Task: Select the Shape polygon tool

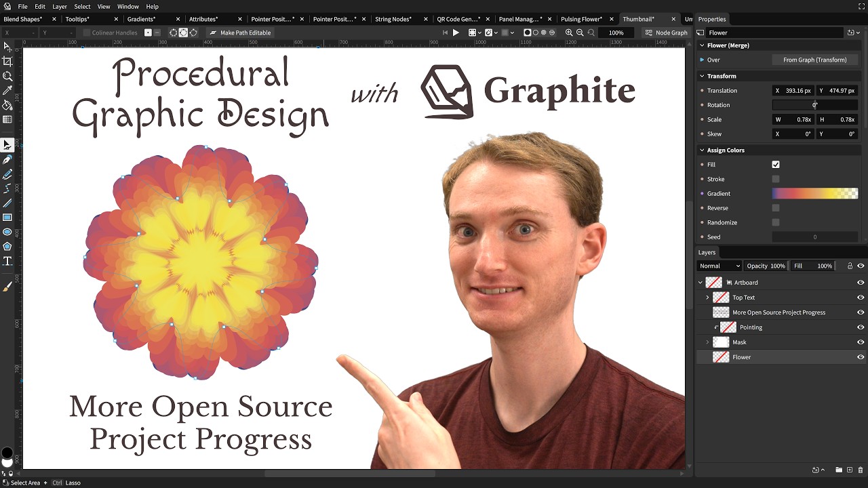Action: pyautogui.click(x=7, y=246)
